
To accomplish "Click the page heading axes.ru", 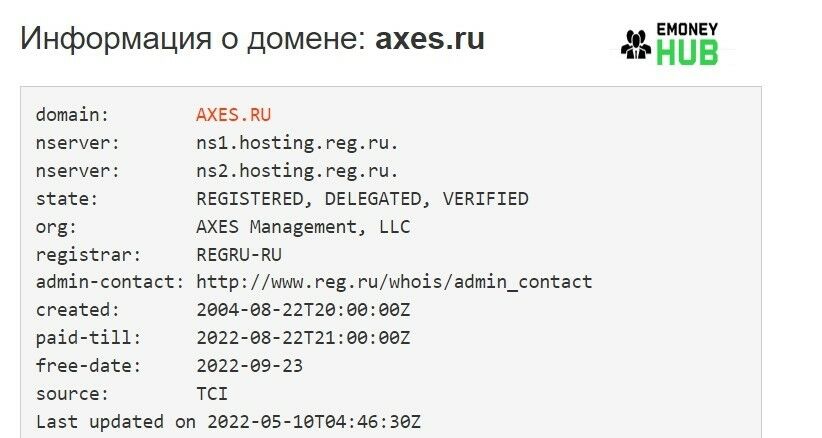I will point(430,39).
